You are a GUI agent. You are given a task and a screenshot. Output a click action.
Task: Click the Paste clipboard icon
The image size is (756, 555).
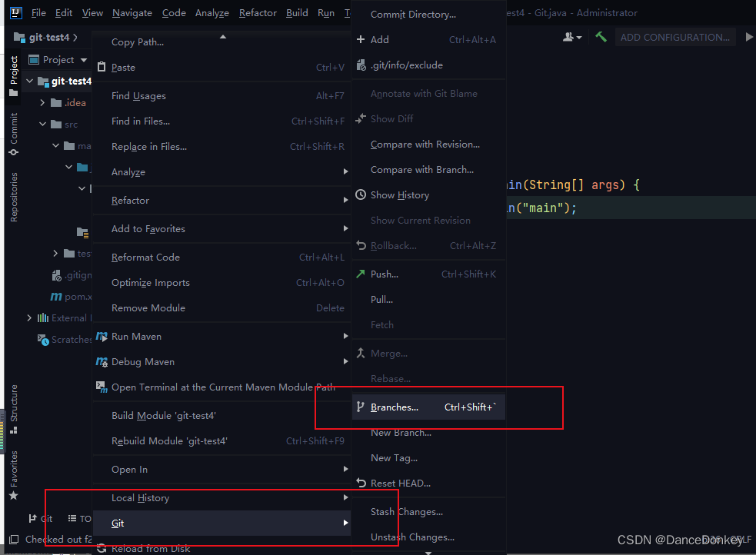coord(102,67)
